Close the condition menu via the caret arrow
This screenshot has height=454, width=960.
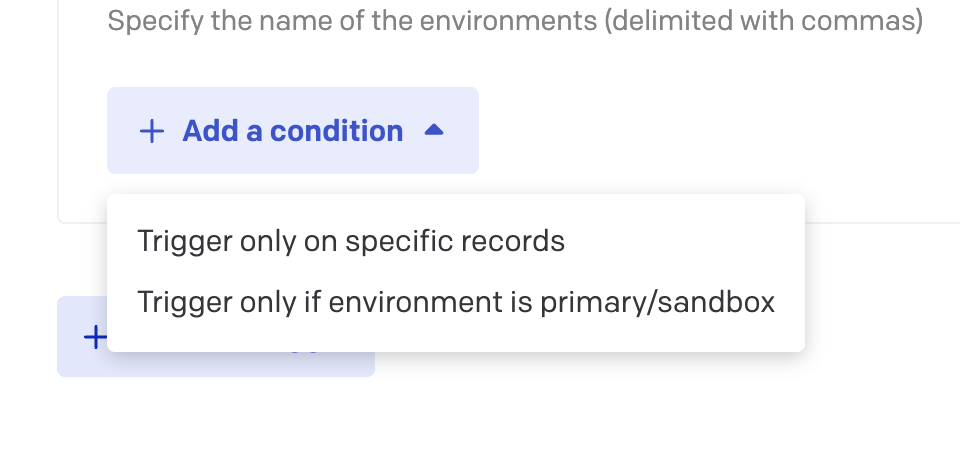(x=433, y=130)
